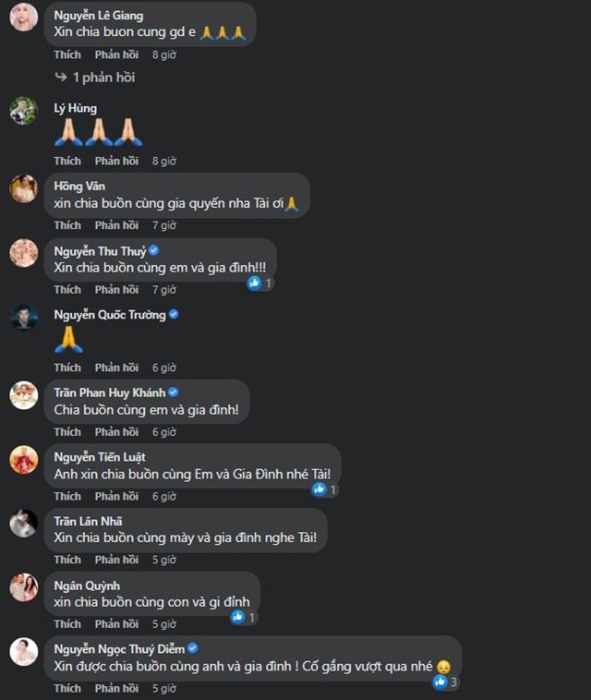
Task: Click the verified badge beside Nguyễn Quốc Trường
Action: [x=174, y=314]
